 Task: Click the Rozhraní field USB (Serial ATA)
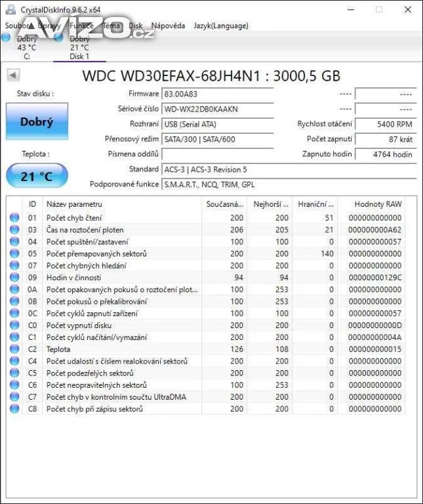point(218,125)
